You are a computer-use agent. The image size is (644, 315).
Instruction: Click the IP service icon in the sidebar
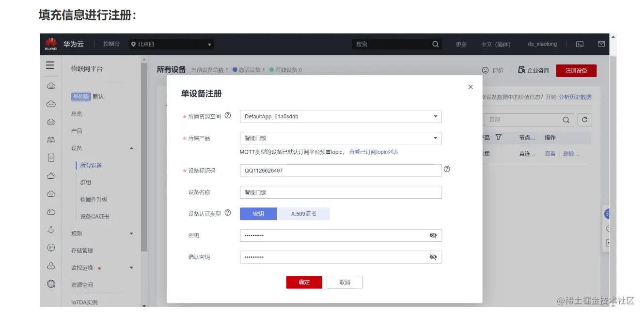(x=51, y=248)
